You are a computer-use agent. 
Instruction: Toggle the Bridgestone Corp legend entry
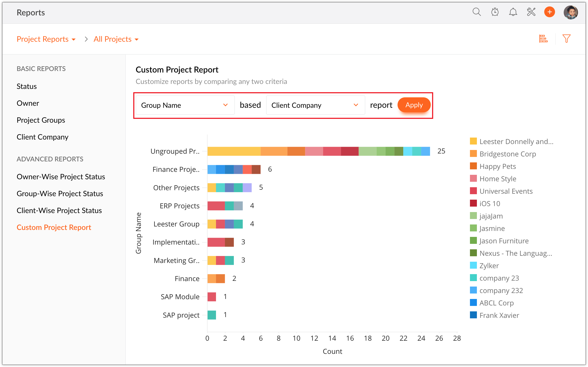[507, 154]
